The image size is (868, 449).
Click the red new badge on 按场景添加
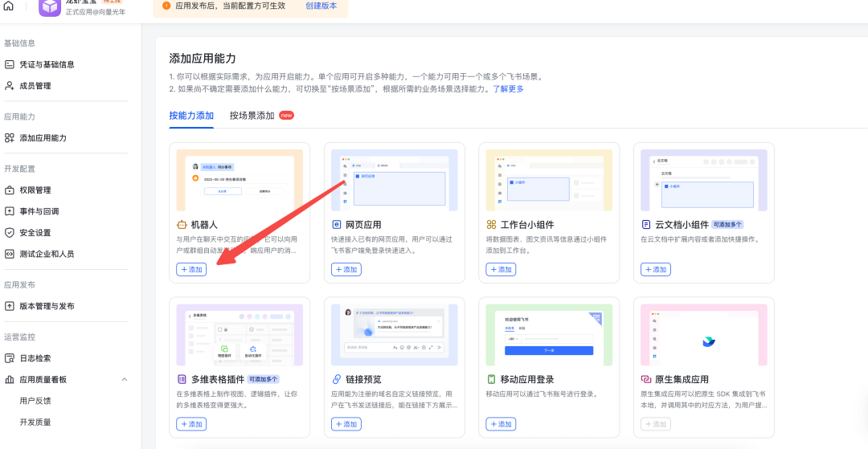(x=286, y=116)
